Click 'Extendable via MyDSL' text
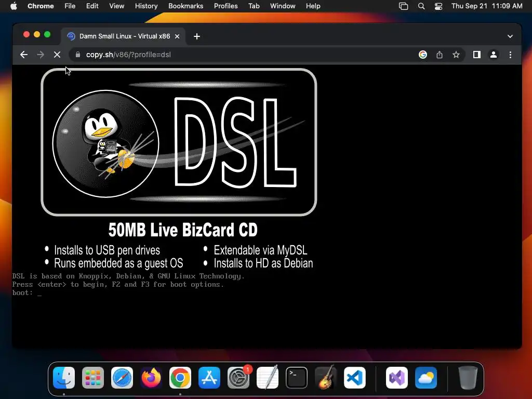The image size is (532, 399). 260,250
